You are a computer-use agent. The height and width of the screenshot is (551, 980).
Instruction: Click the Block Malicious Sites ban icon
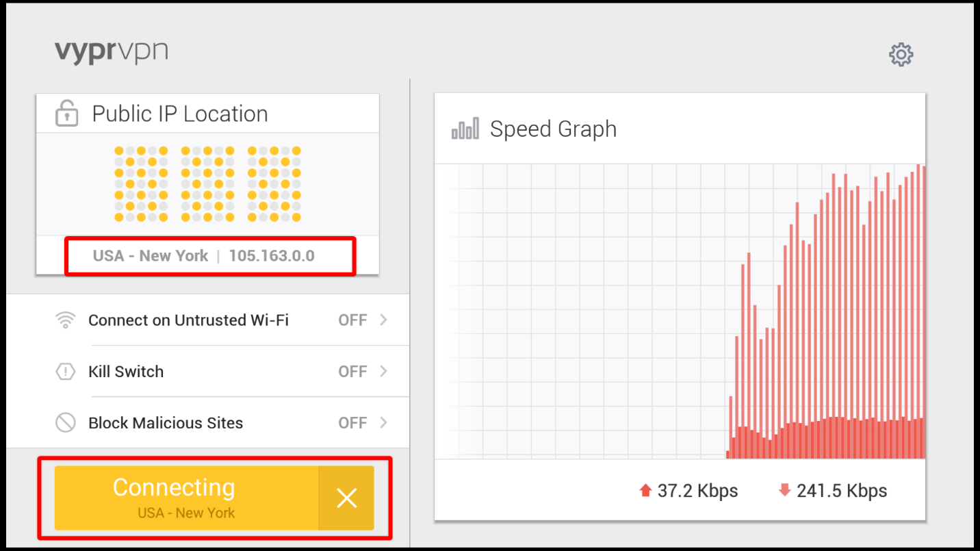pyautogui.click(x=65, y=423)
